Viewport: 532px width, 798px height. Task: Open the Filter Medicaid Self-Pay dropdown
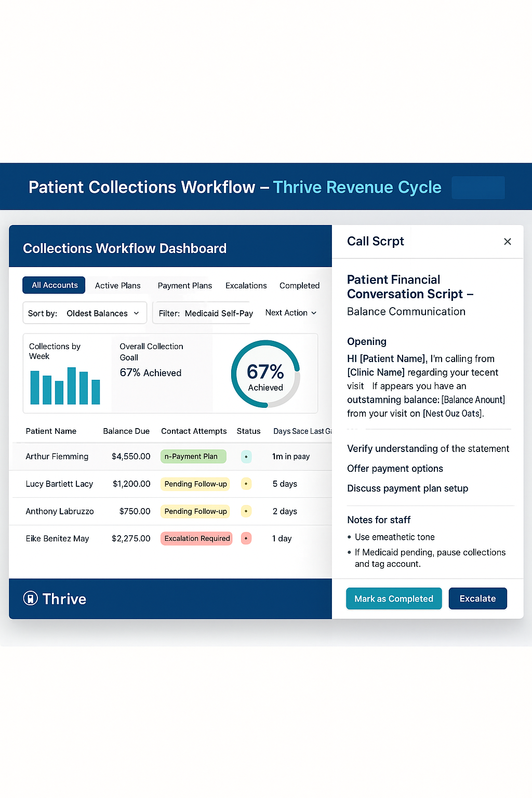203,313
